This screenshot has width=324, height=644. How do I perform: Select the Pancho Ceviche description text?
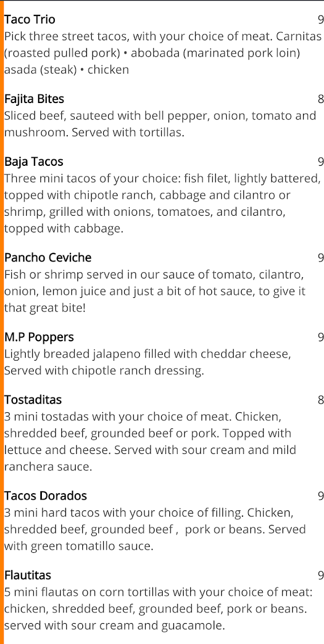(x=155, y=291)
